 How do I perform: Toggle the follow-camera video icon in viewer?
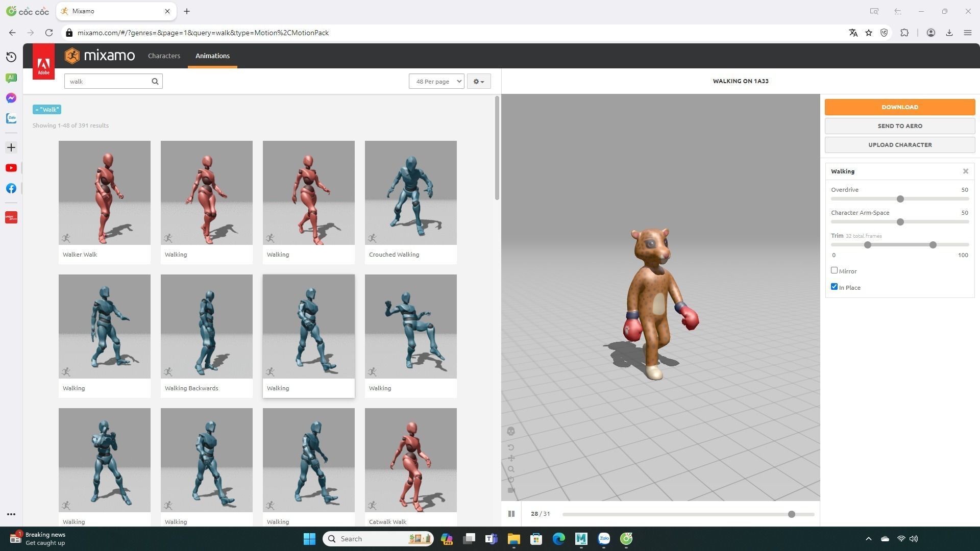511,490
